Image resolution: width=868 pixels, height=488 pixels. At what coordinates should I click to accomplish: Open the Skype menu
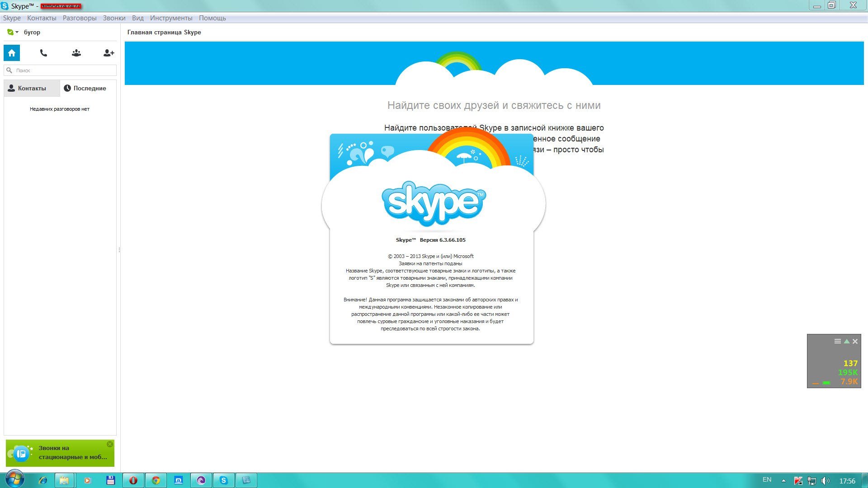12,18
